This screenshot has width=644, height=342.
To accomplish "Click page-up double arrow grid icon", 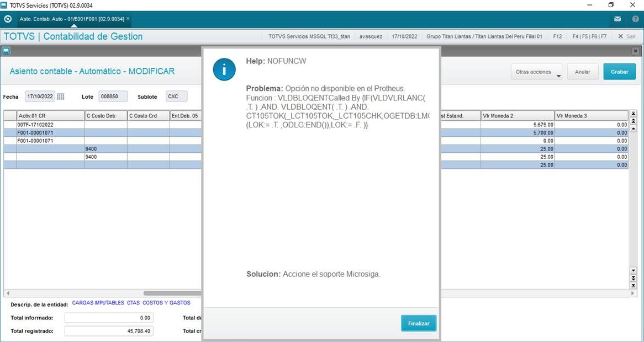I will [633, 121].
